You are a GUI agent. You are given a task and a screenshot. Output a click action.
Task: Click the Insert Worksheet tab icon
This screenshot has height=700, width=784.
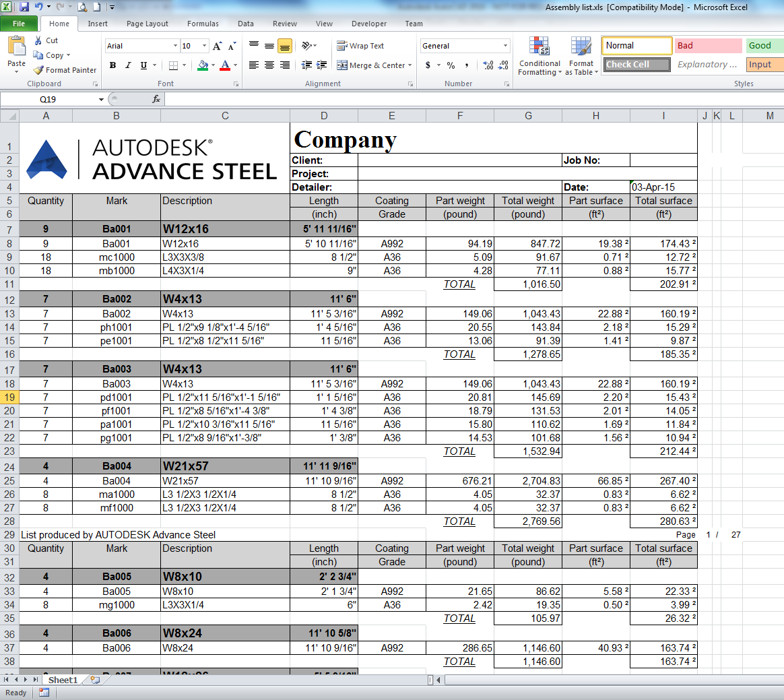pyautogui.click(x=95, y=680)
